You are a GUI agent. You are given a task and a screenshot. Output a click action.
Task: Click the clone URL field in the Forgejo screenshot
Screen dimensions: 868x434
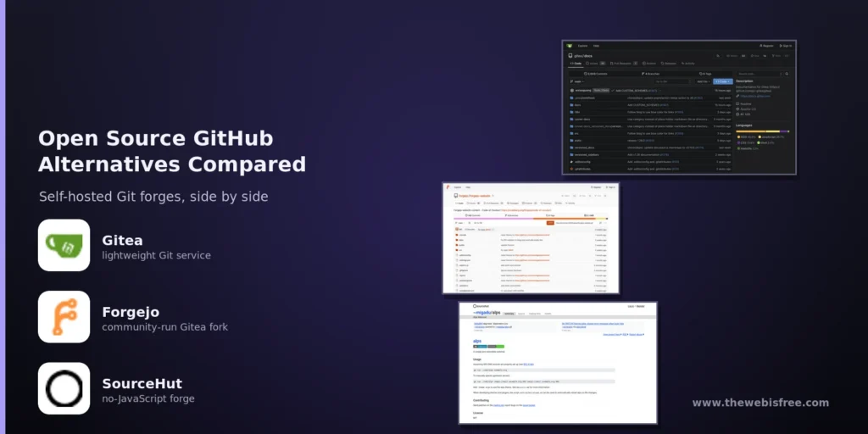[575, 223]
